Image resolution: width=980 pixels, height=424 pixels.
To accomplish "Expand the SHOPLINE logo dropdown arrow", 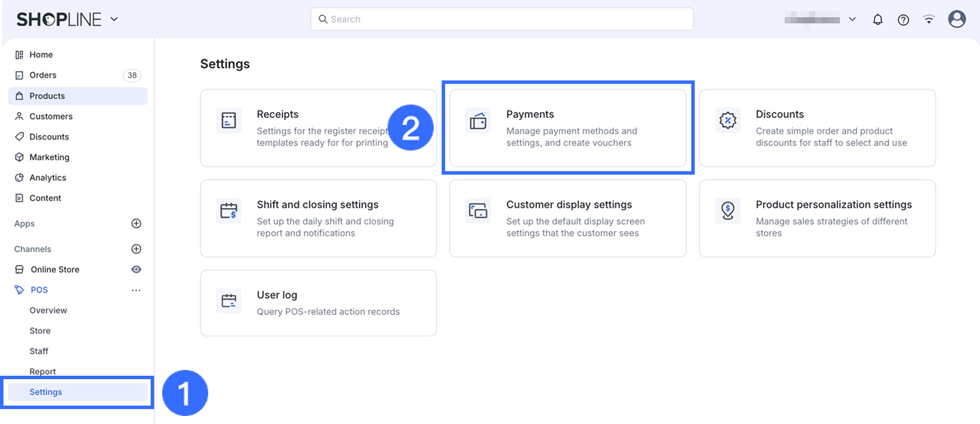I will click(x=114, y=19).
